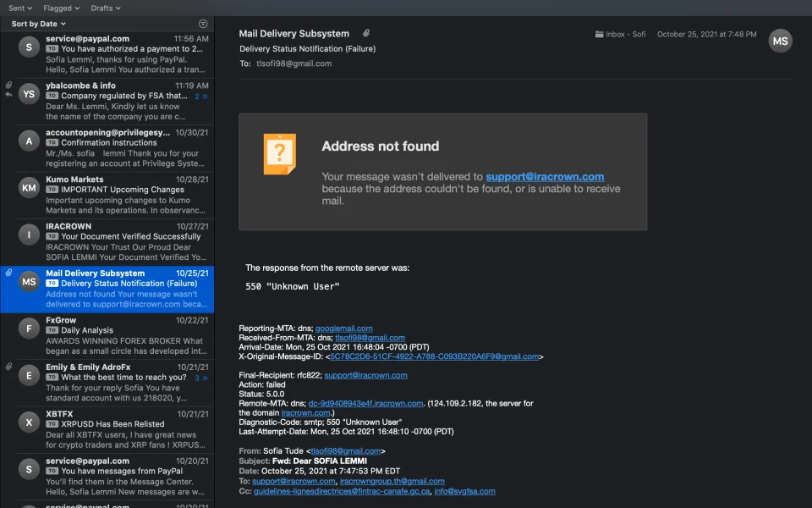Expand the ybalcombe thread with 2 messages
The image size is (812, 508).
pos(201,97)
